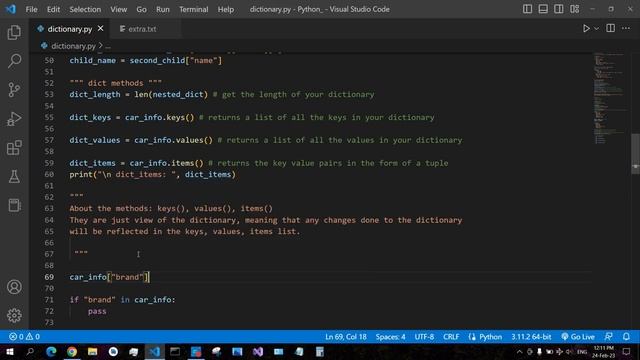Open the Extensions view
Screen dimensions: 640x360
[14, 147]
